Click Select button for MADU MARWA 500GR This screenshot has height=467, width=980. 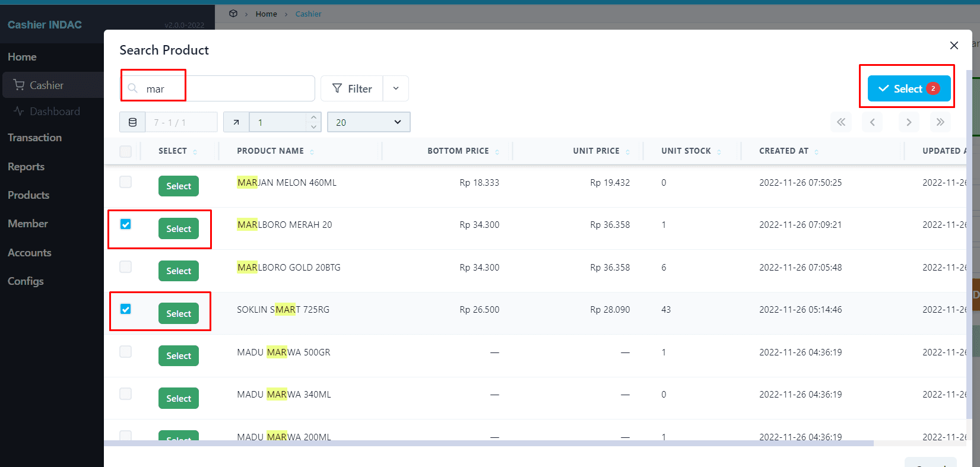pyautogui.click(x=179, y=355)
